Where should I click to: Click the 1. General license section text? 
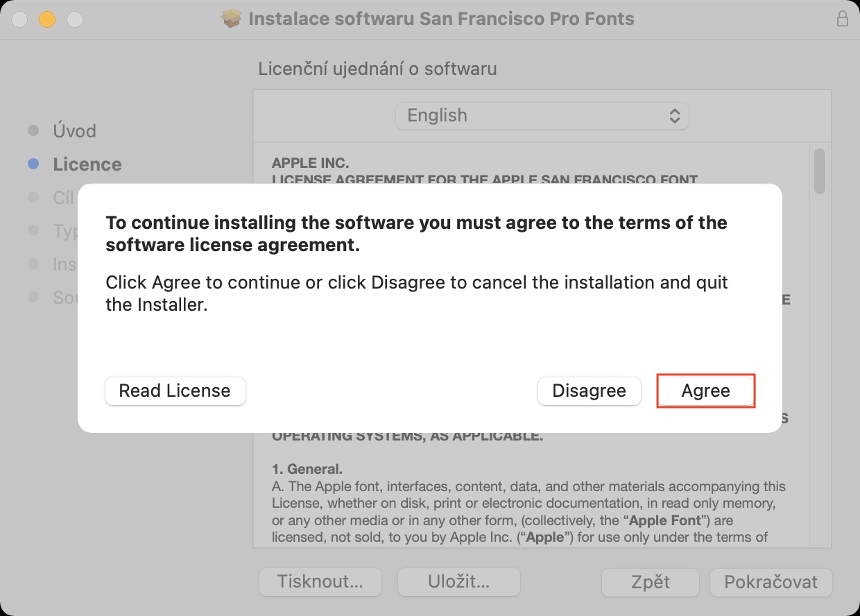(307, 470)
